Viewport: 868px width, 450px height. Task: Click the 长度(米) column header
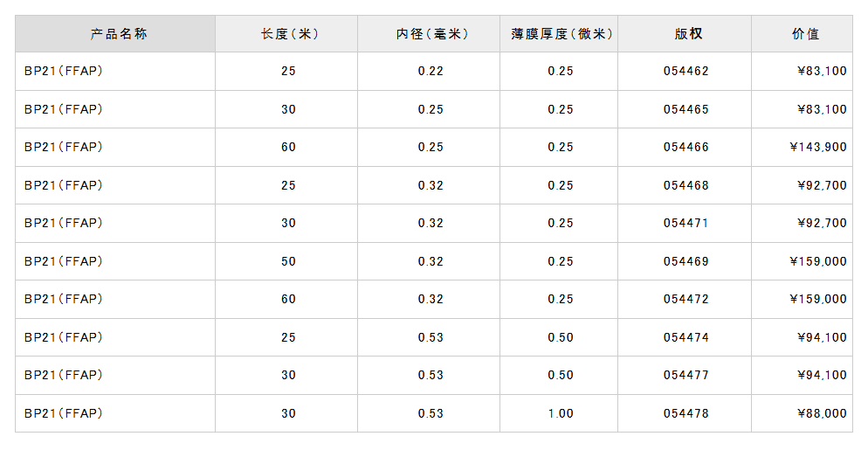(287, 34)
